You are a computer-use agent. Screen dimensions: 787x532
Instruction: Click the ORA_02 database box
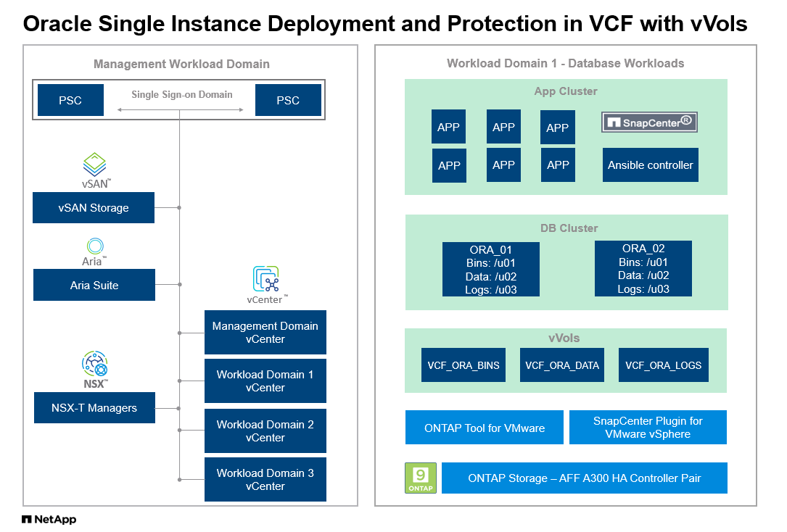click(x=643, y=268)
